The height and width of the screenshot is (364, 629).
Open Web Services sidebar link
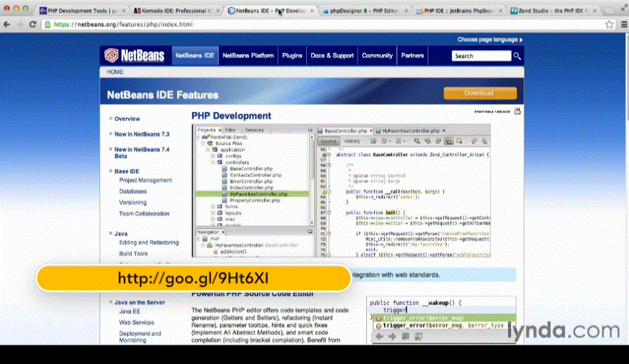coord(136,323)
